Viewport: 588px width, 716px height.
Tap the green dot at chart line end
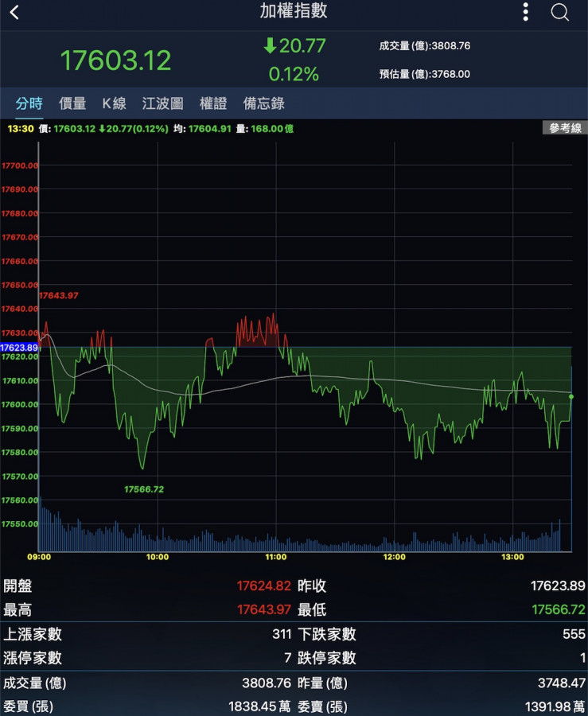[571, 397]
